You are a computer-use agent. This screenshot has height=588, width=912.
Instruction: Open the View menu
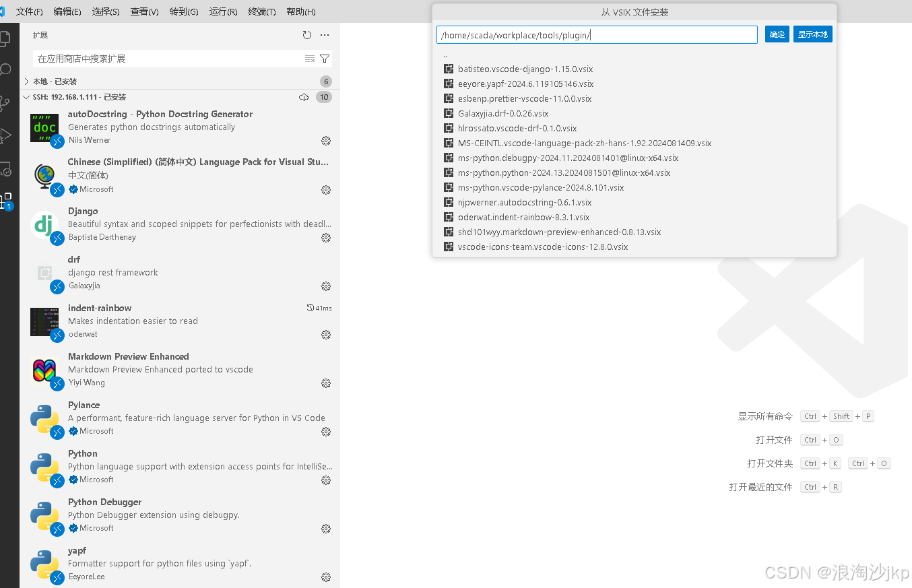pyautogui.click(x=144, y=11)
